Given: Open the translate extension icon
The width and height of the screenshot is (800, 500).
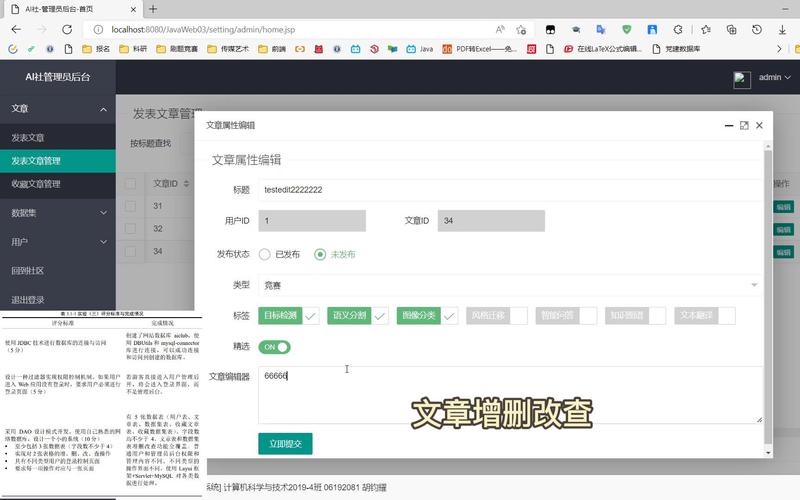Looking at the screenshot, I should point(601,30).
